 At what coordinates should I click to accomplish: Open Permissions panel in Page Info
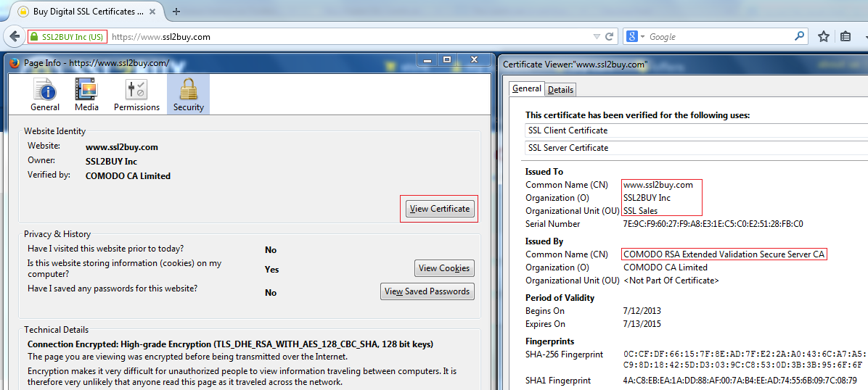tap(136, 95)
